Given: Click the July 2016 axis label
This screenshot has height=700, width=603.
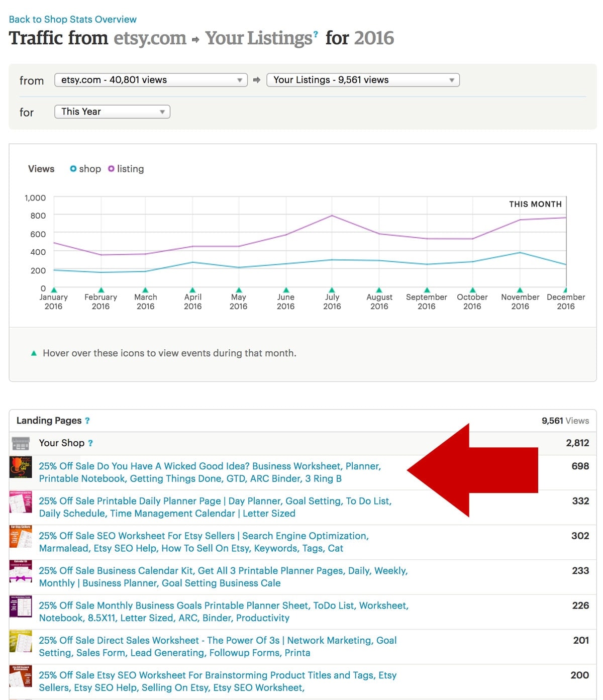Looking at the screenshot, I should [332, 302].
